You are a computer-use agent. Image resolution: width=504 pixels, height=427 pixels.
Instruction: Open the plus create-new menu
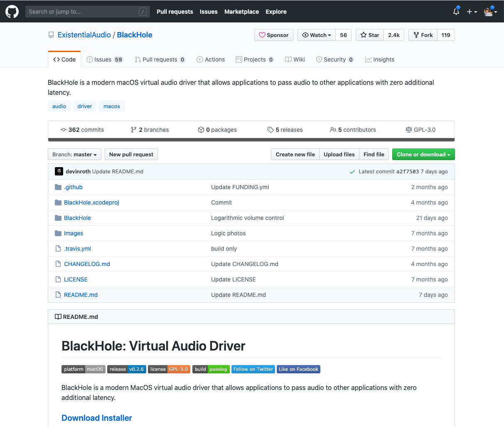pos(472,12)
